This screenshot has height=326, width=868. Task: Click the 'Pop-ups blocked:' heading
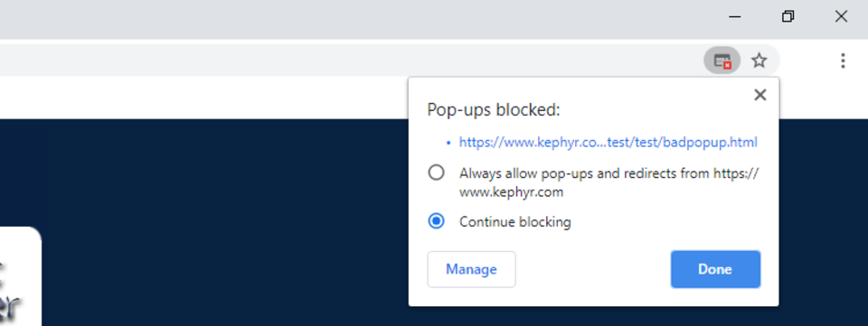tap(494, 110)
